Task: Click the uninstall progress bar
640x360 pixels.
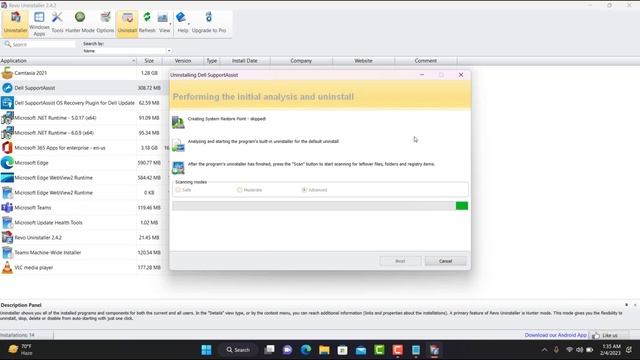Action: tap(320, 206)
